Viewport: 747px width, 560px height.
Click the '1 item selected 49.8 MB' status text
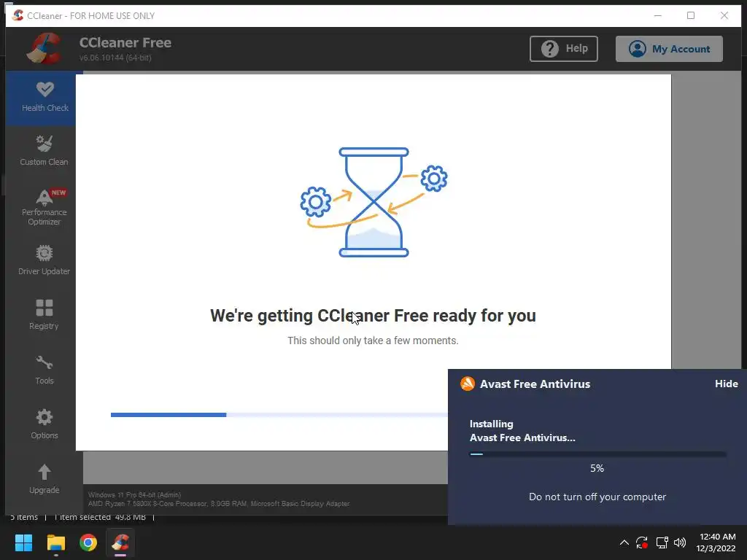click(x=99, y=517)
